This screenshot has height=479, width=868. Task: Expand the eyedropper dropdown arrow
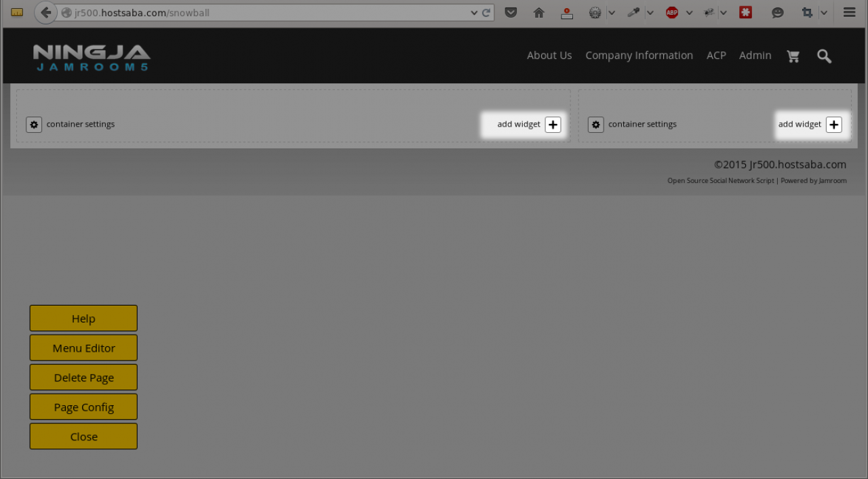tap(650, 12)
